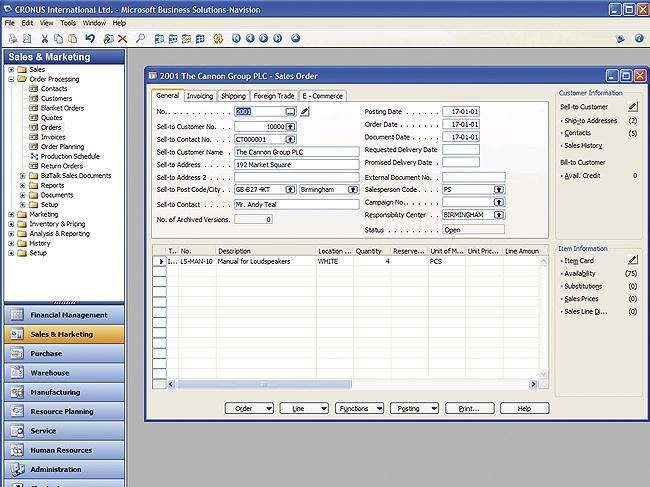
Task: Edit Sell-to Customer info pencil icon
Action: pyautogui.click(x=632, y=107)
